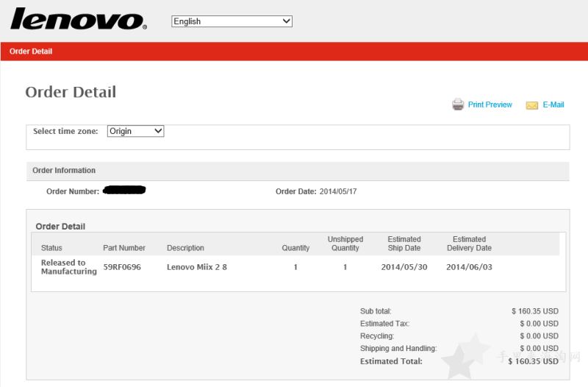
Task: Click part number 59RF0696
Action: pyautogui.click(x=122, y=267)
